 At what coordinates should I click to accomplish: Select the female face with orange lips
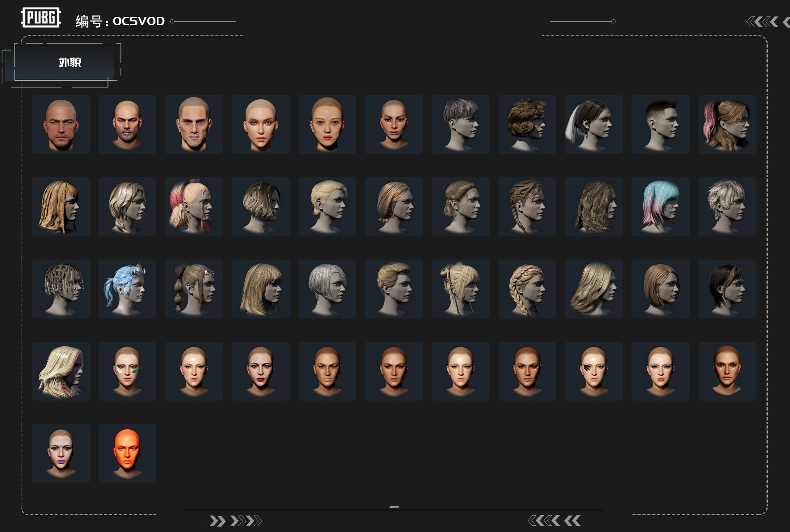click(x=327, y=124)
